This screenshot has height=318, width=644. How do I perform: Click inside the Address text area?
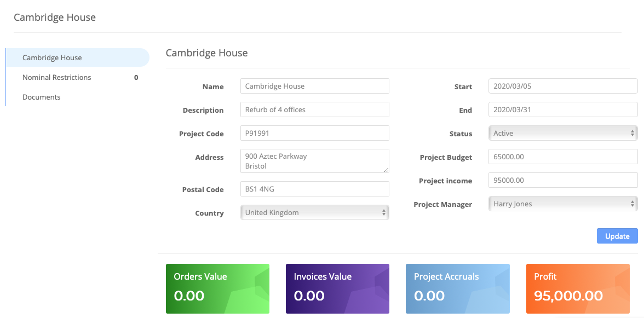314,161
